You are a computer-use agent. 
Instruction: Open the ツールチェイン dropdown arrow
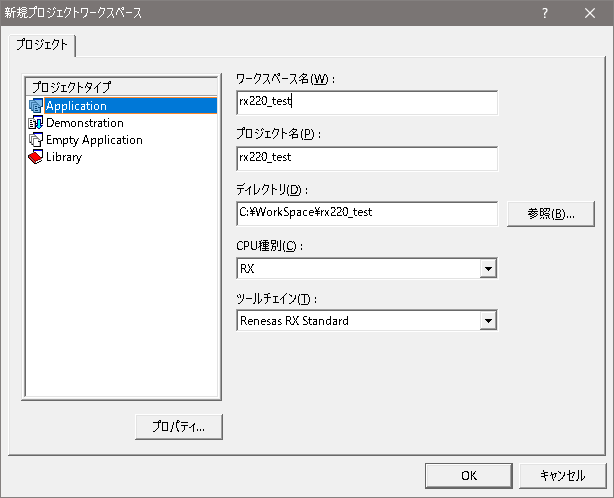click(x=488, y=321)
